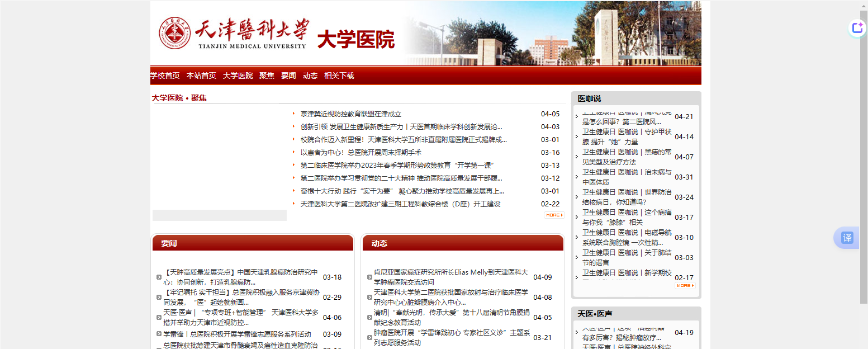The height and width of the screenshot is (349, 868).
Task: Click the blue translate floating icon
Action: [x=847, y=238]
